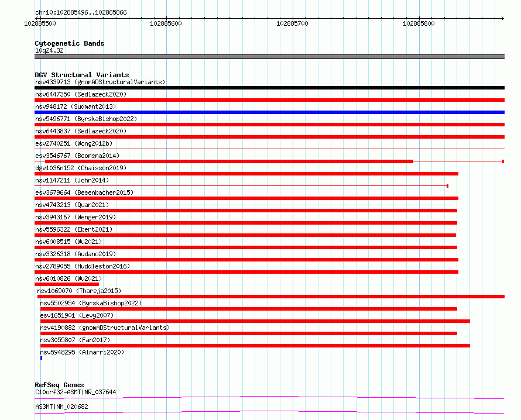
Task: Open variant nsv6010826 (Wu2021)
Action: coord(68,278)
